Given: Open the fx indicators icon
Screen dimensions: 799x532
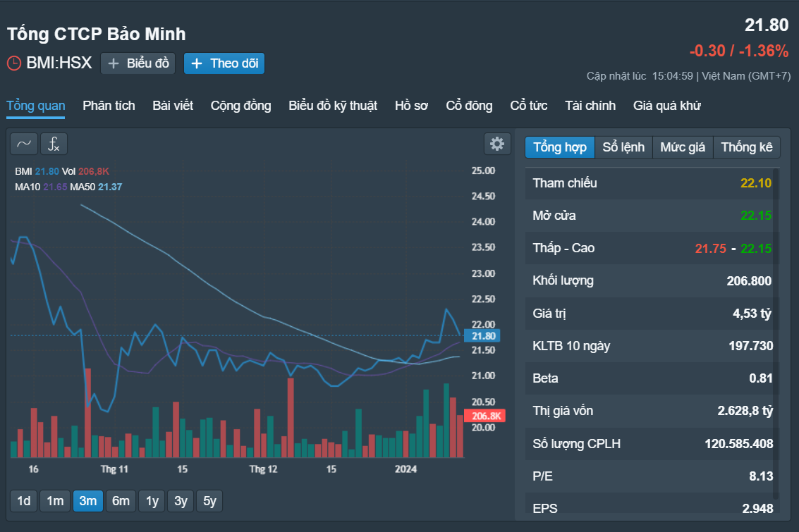Looking at the screenshot, I should (x=54, y=144).
